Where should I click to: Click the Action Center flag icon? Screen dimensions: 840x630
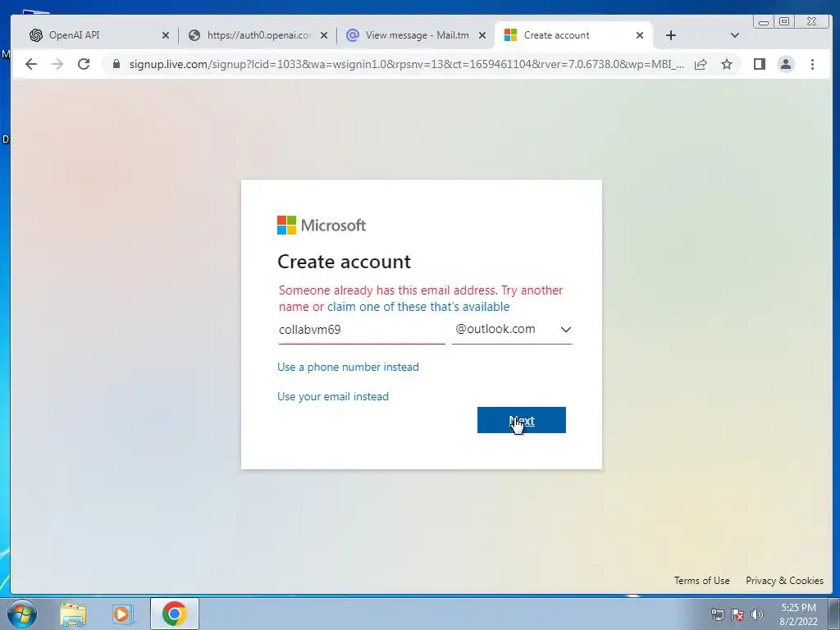(737, 614)
